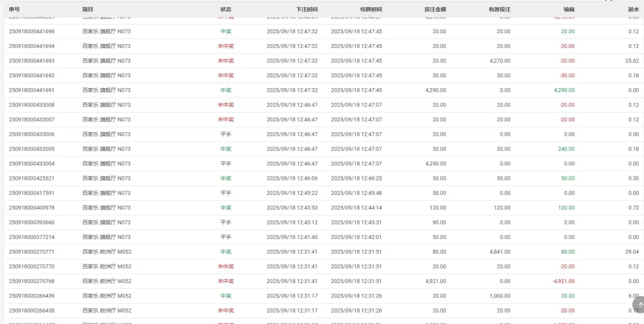Screen dimensions: 644x324
Task: Select the 有效投注 column header
Action: point(499,9)
